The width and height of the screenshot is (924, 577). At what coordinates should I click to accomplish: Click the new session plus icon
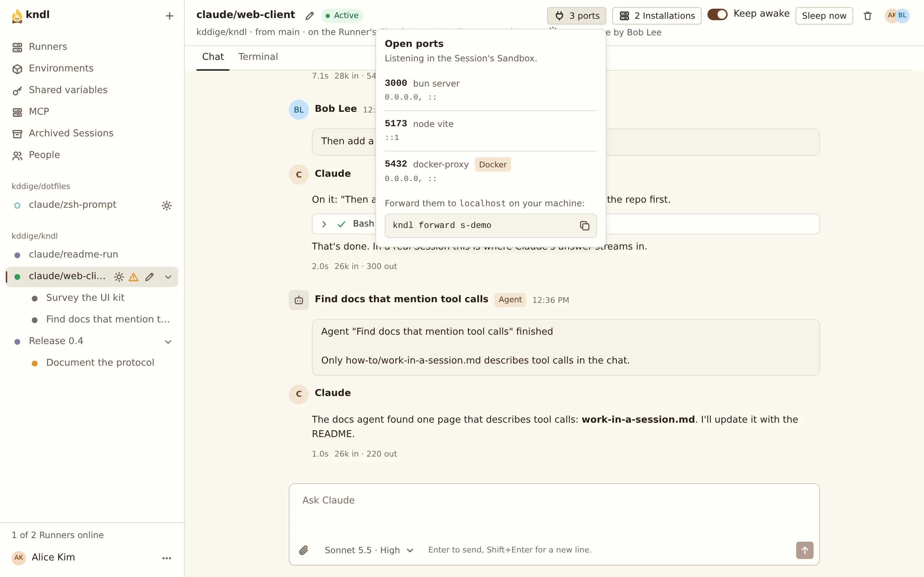click(x=169, y=16)
